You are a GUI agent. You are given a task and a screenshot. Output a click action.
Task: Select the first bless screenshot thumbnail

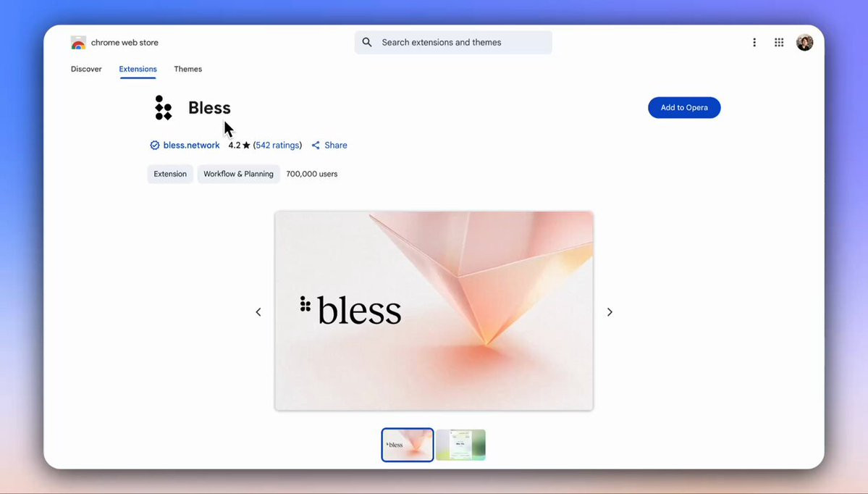(408, 445)
